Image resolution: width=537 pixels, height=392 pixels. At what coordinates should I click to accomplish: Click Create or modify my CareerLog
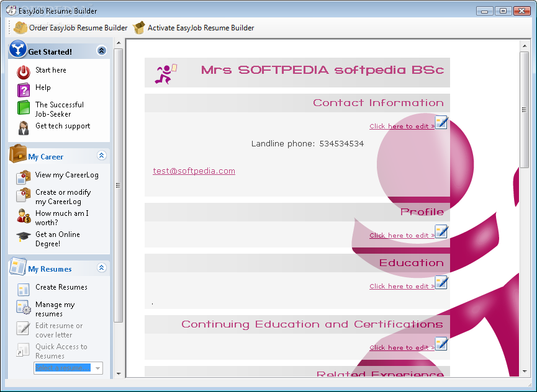pos(63,197)
